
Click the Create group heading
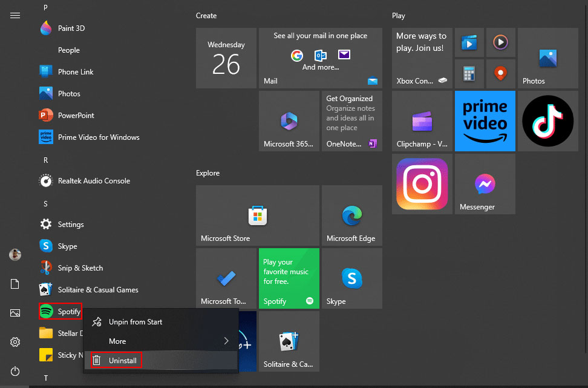pos(206,16)
